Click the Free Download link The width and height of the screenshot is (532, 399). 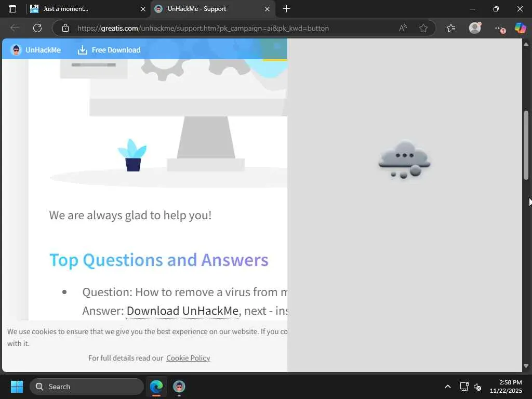116,50
